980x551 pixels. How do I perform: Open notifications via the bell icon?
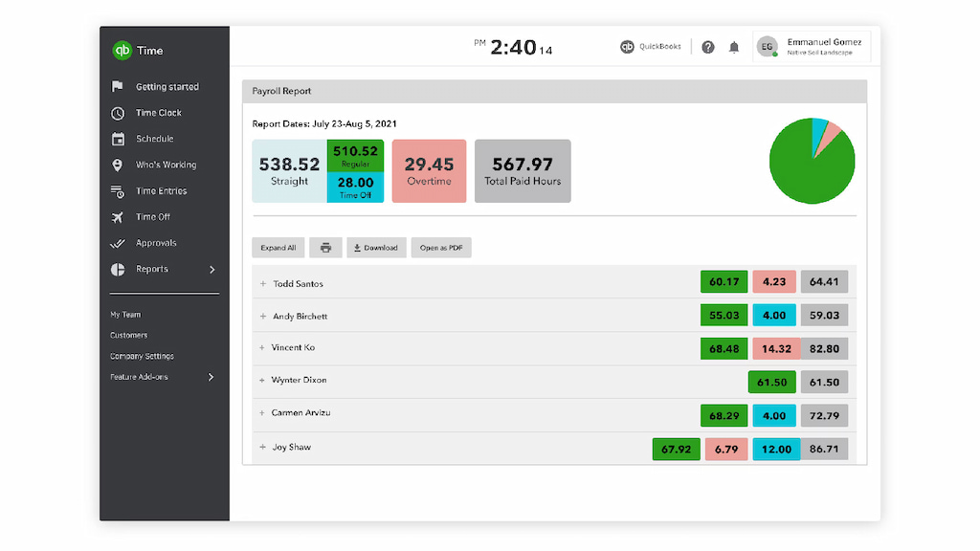[733, 46]
